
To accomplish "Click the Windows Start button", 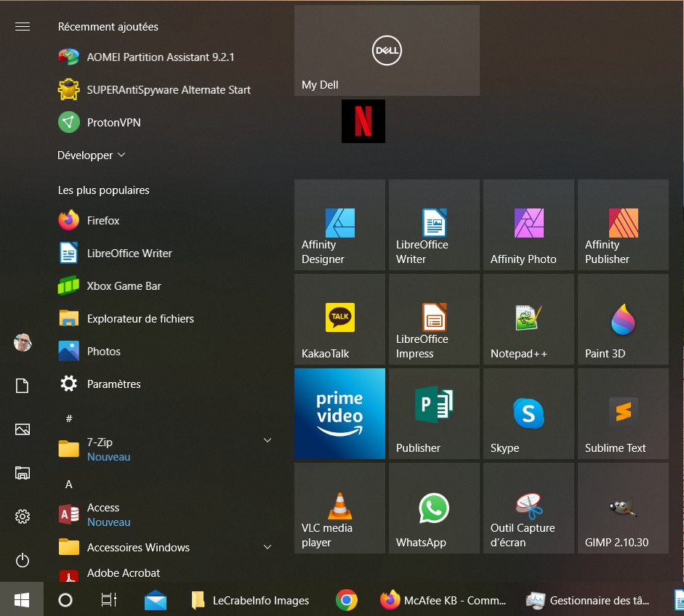I will 22,600.
